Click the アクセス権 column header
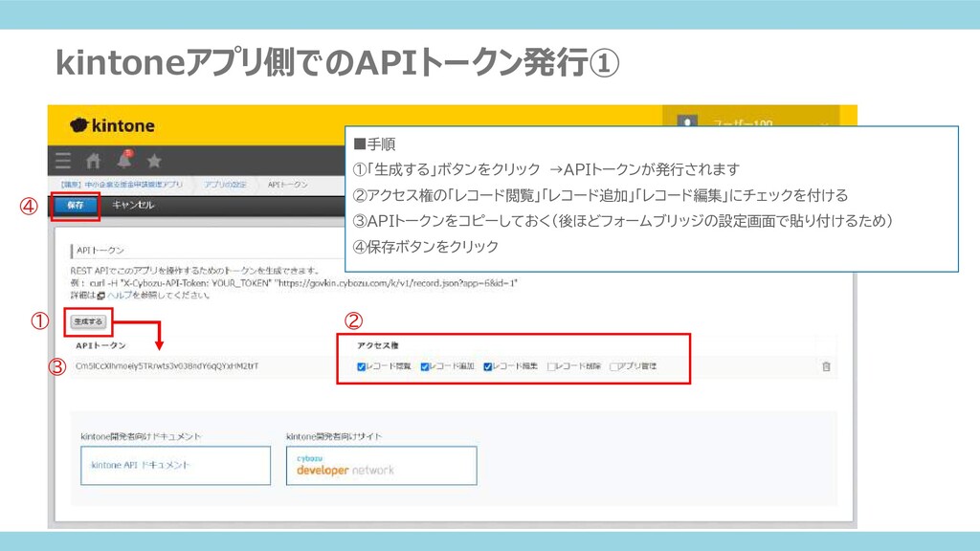This screenshot has width=980, height=551. [x=377, y=345]
